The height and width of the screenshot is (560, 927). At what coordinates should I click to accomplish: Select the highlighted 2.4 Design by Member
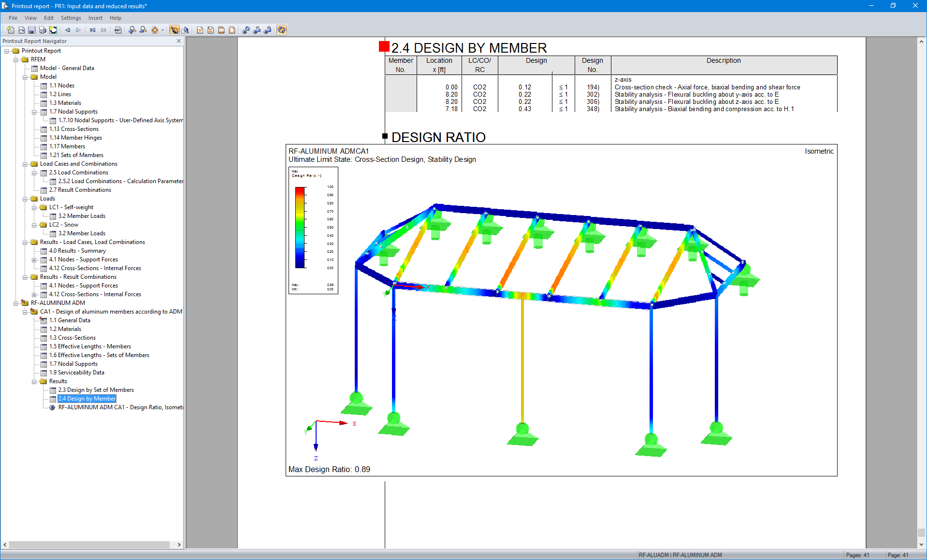point(87,399)
